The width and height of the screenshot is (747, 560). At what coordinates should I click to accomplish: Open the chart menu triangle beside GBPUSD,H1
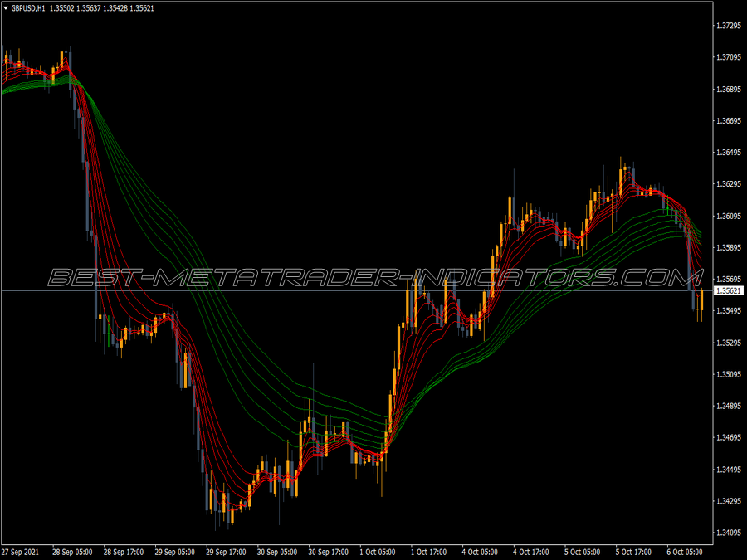[x=6, y=8]
